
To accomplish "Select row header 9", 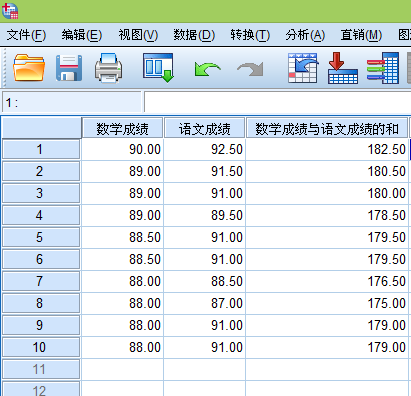I will pos(41,325).
